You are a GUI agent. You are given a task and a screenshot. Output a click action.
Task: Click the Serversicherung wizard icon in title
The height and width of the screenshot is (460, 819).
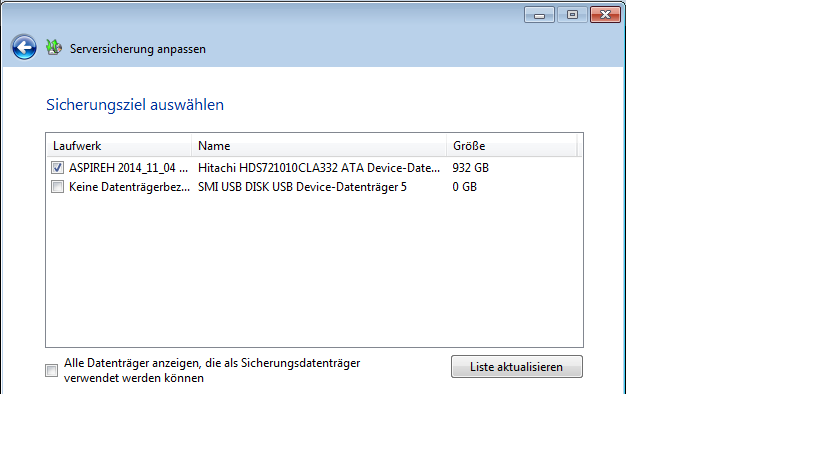click(53, 48)
